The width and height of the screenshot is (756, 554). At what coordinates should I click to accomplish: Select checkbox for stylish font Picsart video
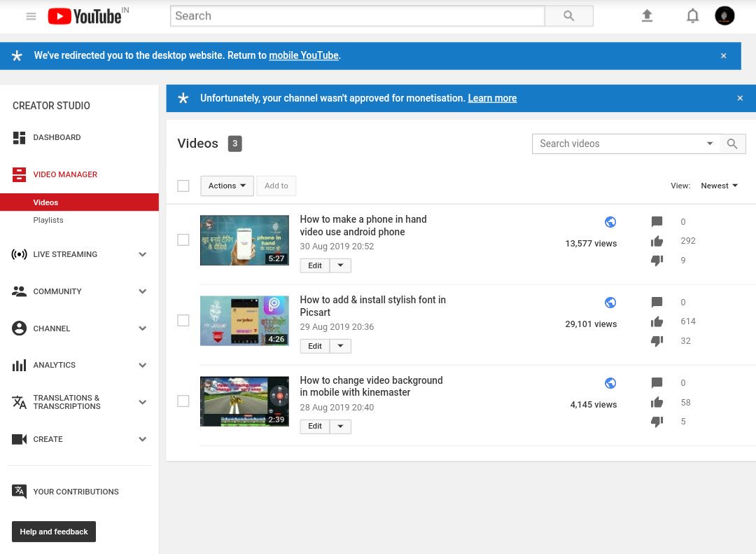pyautogui.click(x=183, y=321)
